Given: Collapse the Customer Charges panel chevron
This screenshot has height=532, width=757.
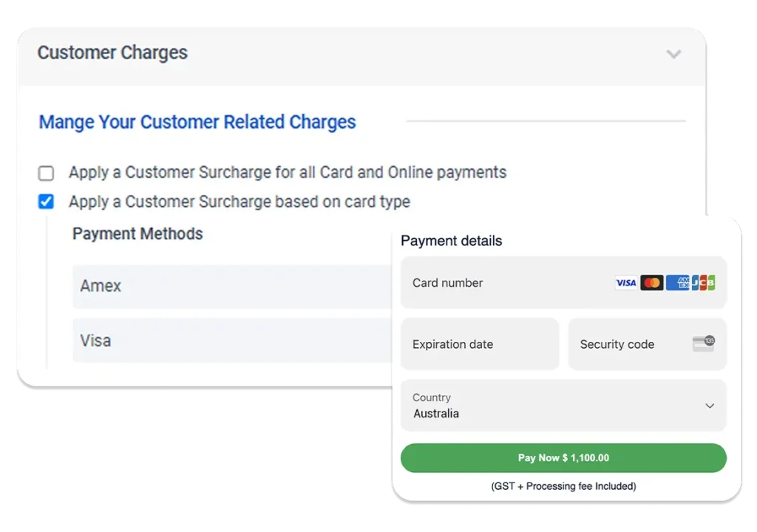Looking at the screenshot, I should 673,54.
